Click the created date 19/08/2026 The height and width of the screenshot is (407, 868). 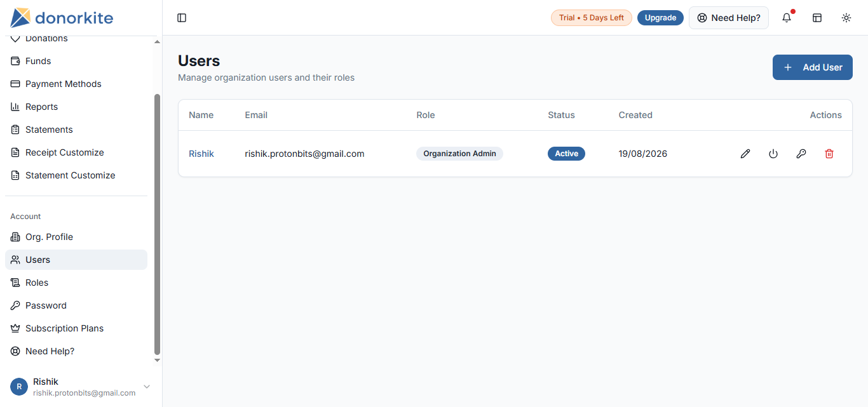click(x=643, y=154)
